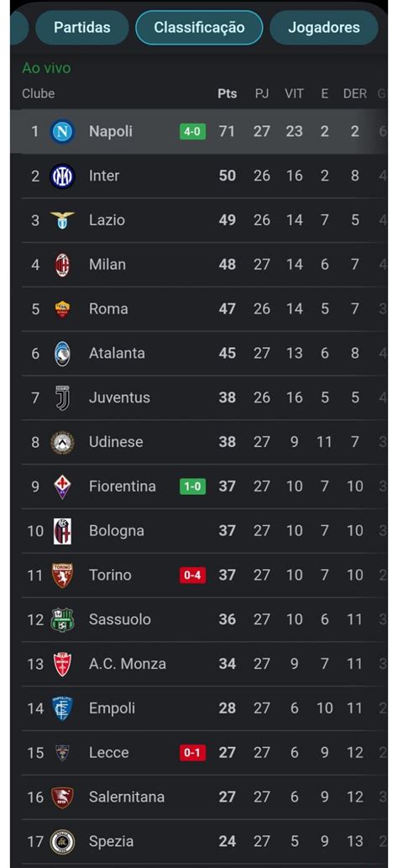Select the Classificação tab
Viewport: 398px width, 868px height.
199,28
